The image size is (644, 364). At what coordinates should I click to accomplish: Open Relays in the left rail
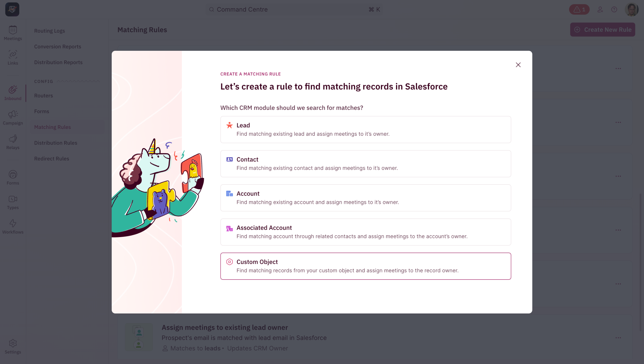coord(13,142)
